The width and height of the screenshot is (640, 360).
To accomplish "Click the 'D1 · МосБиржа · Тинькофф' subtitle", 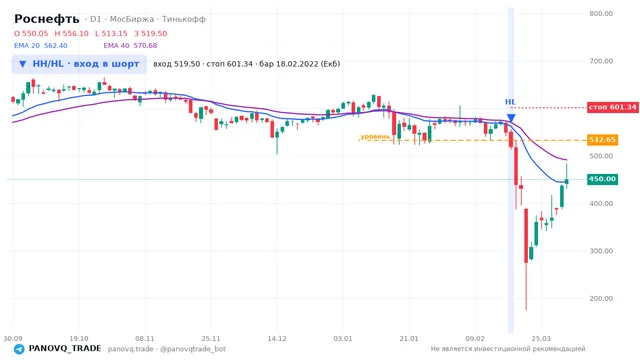I will coord(148,19).
